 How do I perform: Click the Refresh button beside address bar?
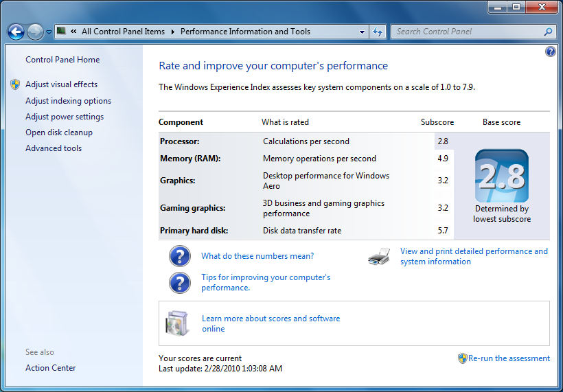tap(378, 32)
